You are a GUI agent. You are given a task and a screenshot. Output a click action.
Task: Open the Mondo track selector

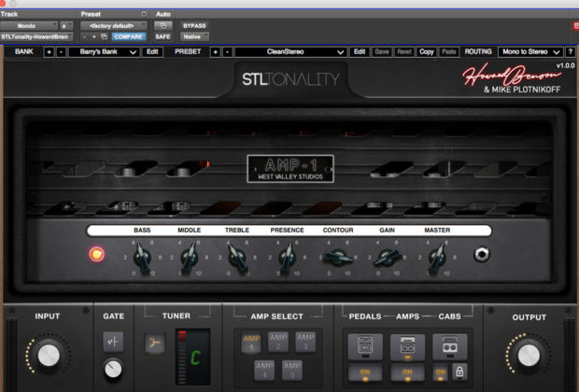29,26
